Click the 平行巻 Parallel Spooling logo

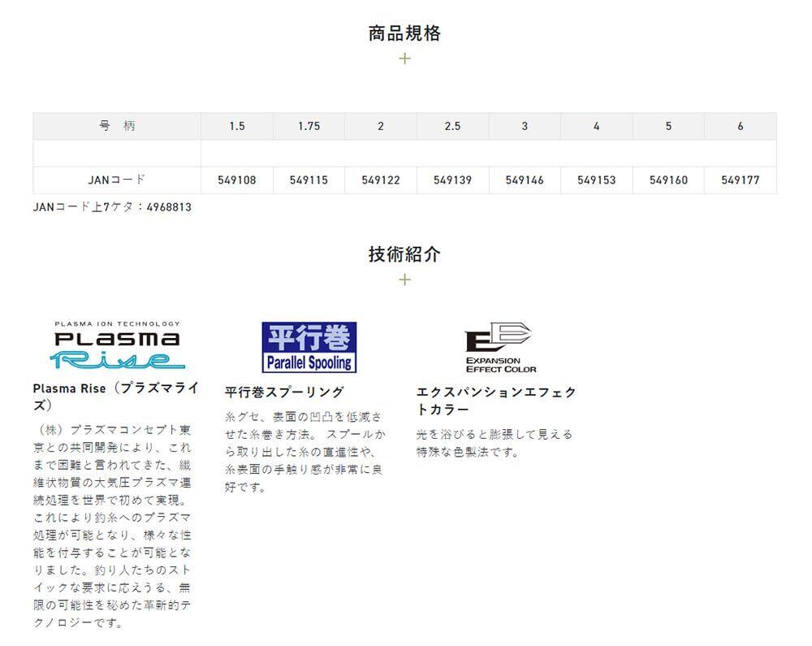[x=309, y=347]
